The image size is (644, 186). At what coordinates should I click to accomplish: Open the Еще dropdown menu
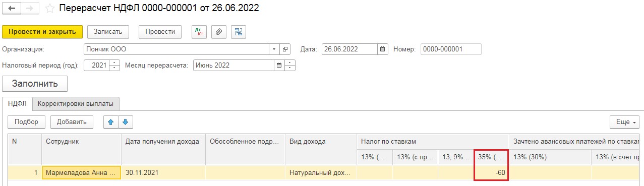(x=624, y=122)
